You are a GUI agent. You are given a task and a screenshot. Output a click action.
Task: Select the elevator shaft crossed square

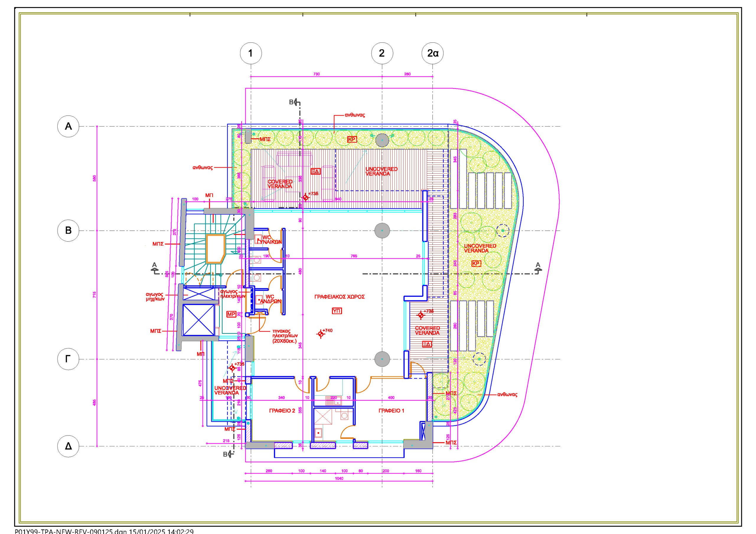coord(198,320)
